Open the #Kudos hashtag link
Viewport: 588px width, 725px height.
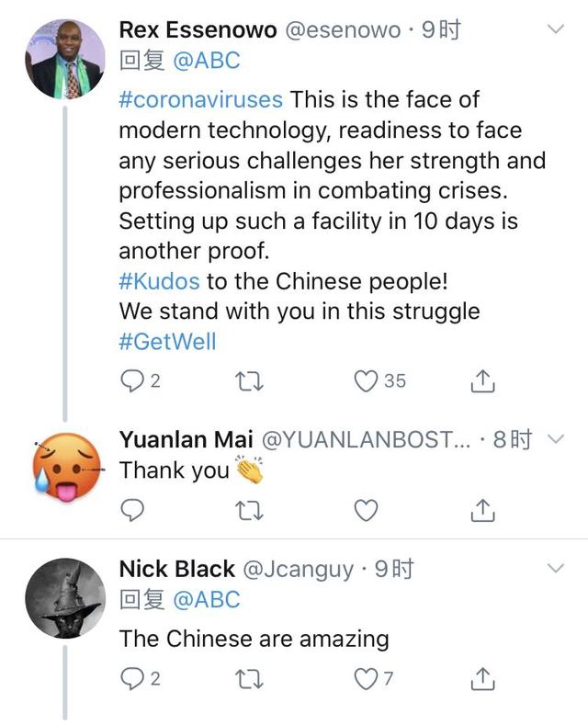[159, 280]
